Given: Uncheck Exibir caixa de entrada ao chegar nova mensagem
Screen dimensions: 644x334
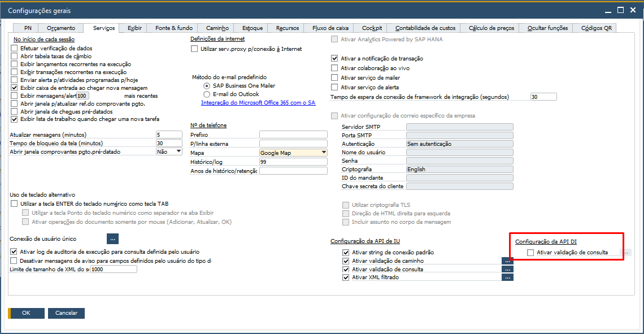Looking at the screenshot, I should (x=14, y=88).
